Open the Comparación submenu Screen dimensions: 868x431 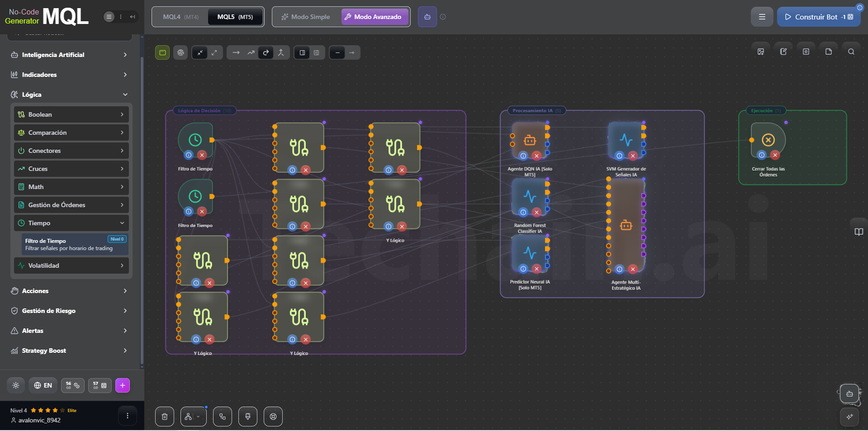click(71, 133)
